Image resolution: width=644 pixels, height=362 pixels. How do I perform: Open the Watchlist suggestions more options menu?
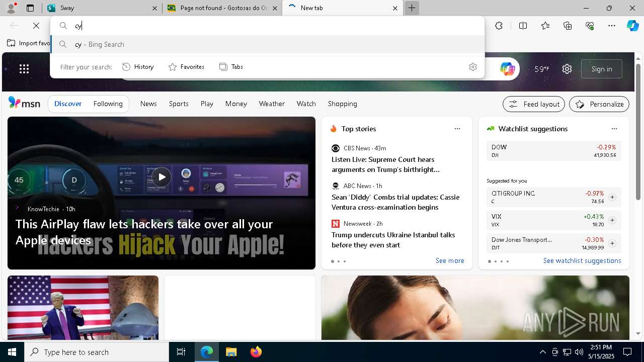(614, 129)
